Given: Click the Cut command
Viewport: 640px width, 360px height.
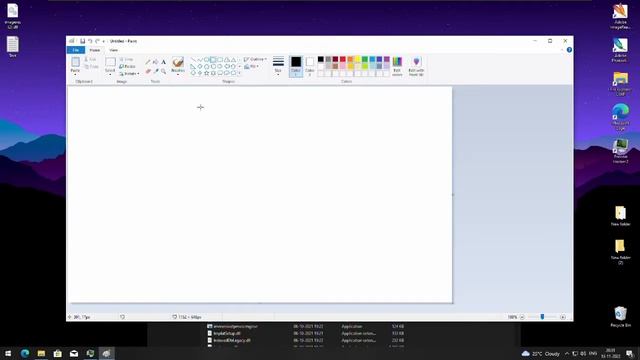Looking at the screenshot, I should (91, 60).
